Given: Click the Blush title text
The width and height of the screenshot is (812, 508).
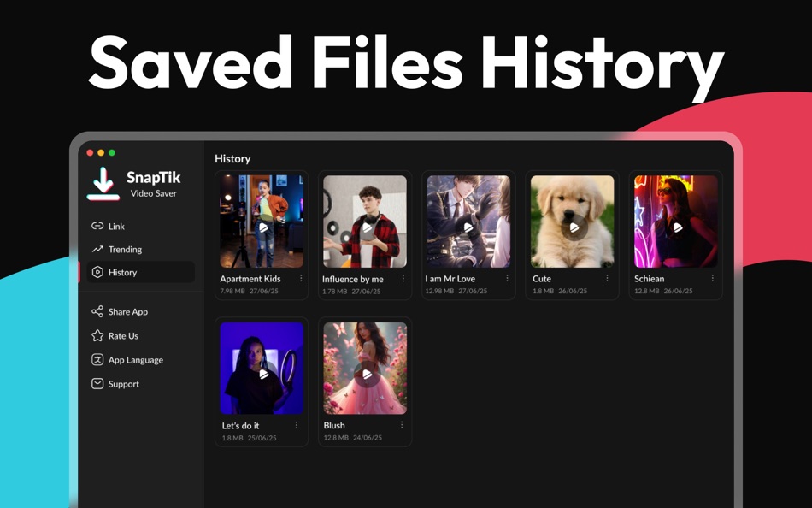Looking at the screenshot, I should [x=334, y=426].
